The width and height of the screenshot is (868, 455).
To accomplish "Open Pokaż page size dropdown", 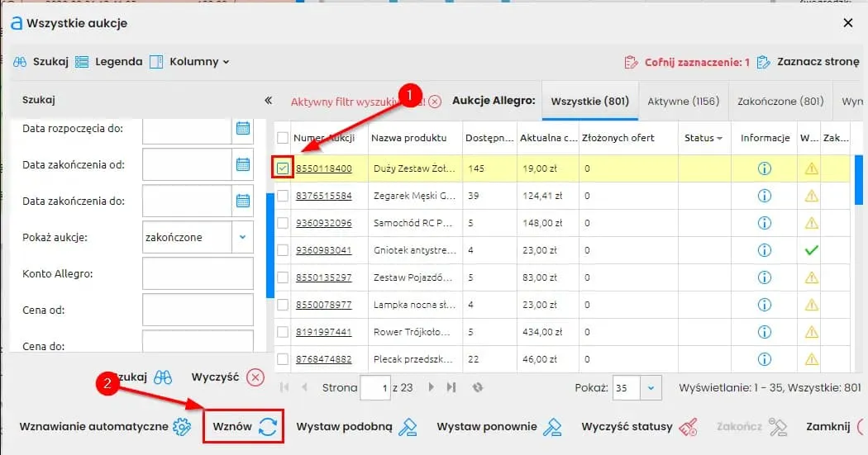I will (x=651, y=387).
